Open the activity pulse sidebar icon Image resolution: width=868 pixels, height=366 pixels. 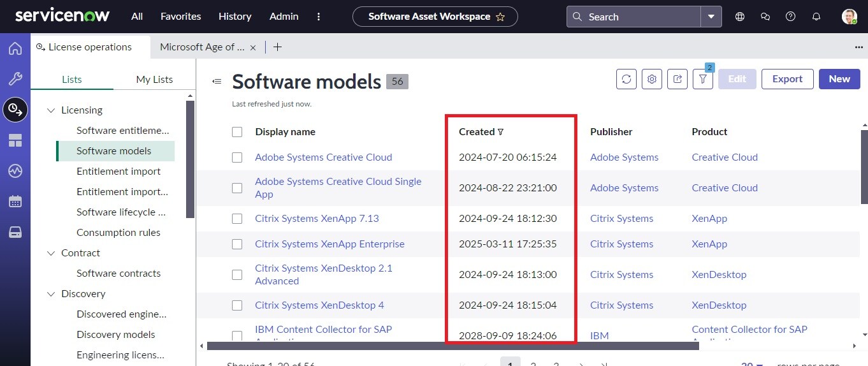coord(15,171)
